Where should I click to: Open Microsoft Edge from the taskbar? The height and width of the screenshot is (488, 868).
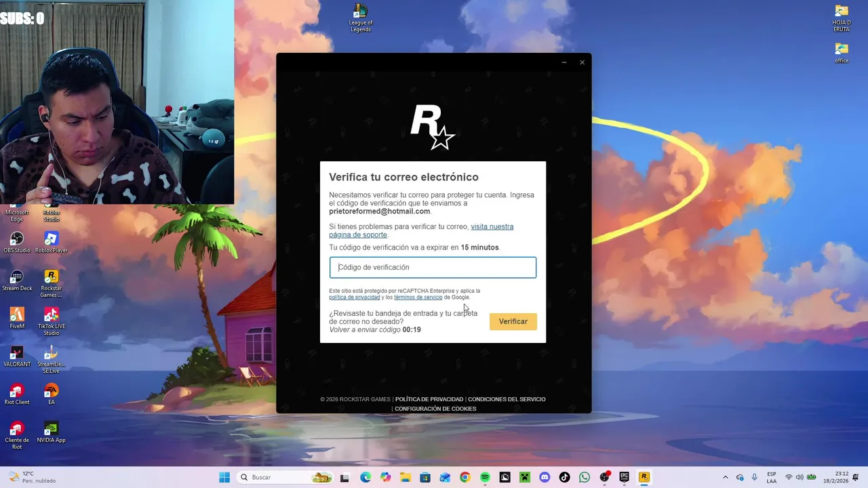(366, 477)
